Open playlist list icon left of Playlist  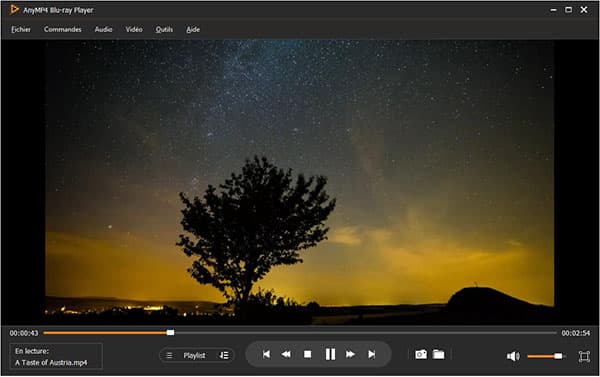tap(169, 356)
